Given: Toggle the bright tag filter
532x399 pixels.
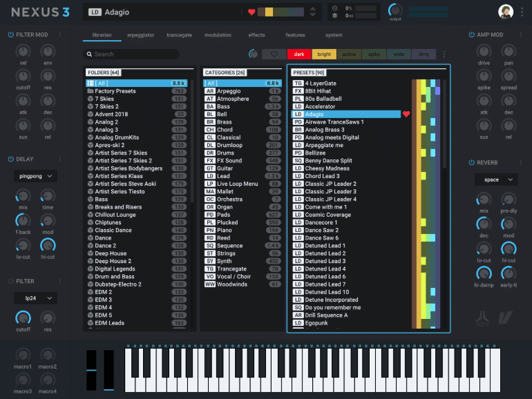Looking at the screenshot, I should [x=324, y=55].
